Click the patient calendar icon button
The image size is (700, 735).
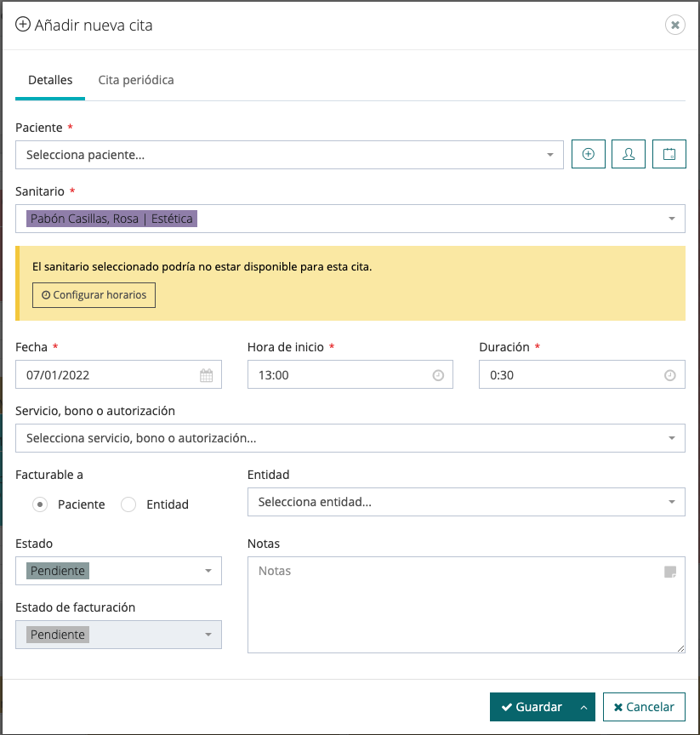click(x=669, y=155)
